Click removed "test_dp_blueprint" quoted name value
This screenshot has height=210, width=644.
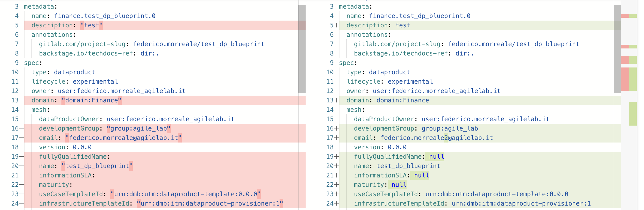click(97, 166)
